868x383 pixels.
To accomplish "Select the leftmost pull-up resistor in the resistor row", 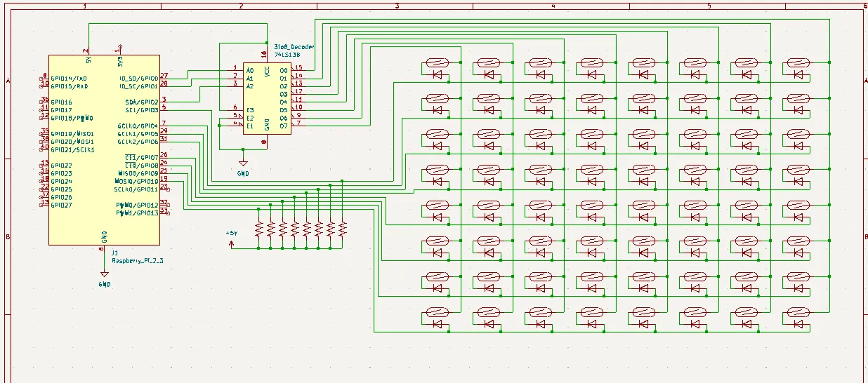I will pos(258,228).
